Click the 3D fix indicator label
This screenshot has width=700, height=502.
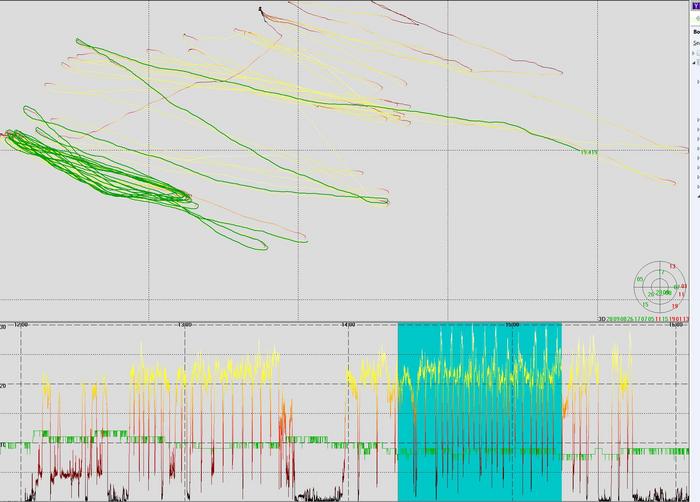coord(602,319)
